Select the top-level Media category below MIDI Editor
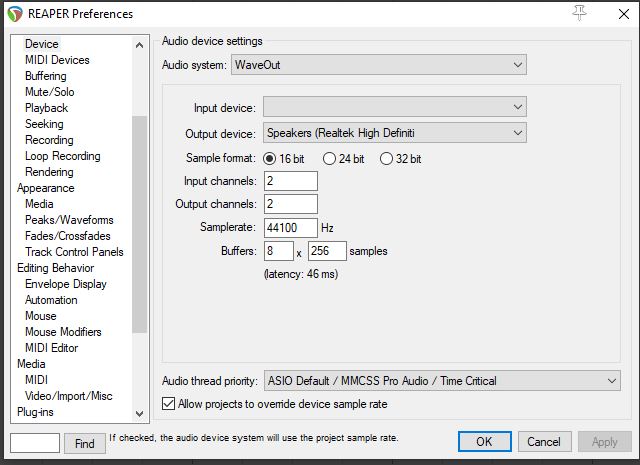The height and width of the screenshot is (465, 640). tap(31, 364)
